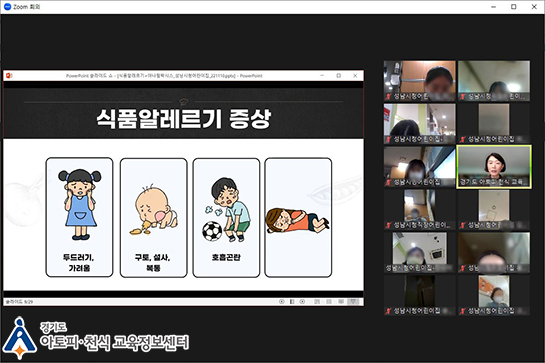
Task: Select the highlighted active speaker video tile
Action: click(494, 167)
